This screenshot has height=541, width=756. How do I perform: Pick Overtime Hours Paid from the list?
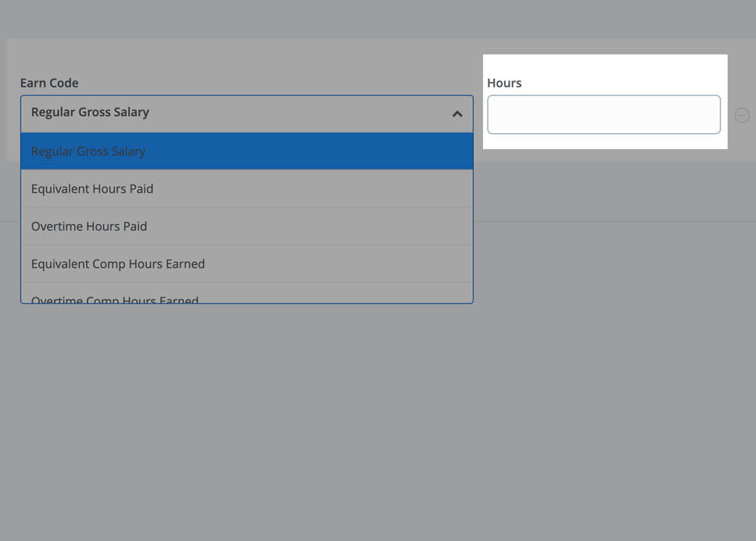pyautogui.click(x=89, y=226)
